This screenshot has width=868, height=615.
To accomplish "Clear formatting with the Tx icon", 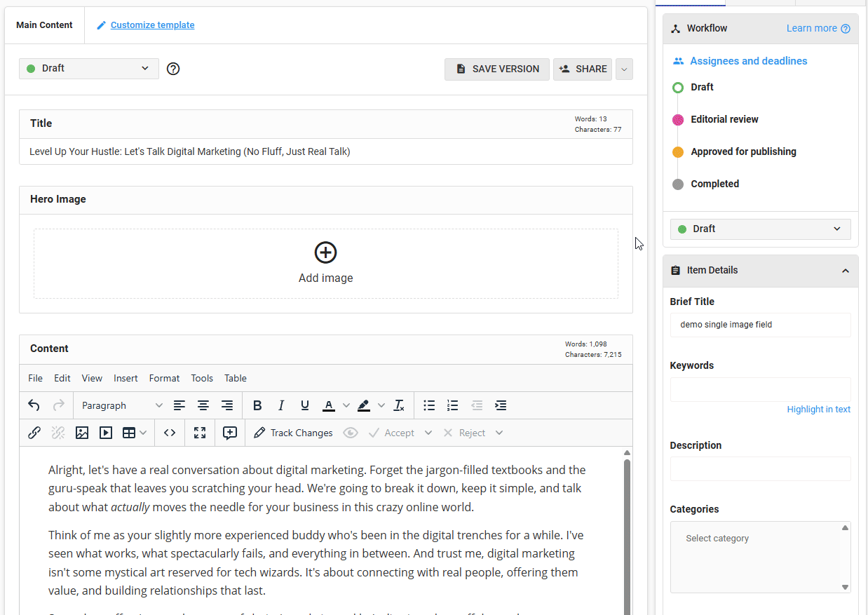I will click(x=399, y=405).
